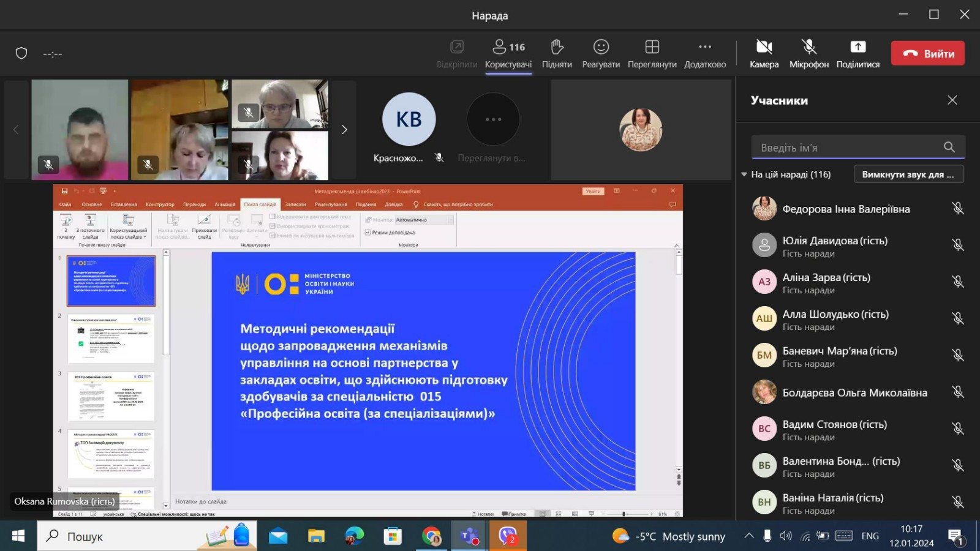Viewport: 980px width, 551px height.
Task: Open Microsoft Teams from the taskbar
Action: click(470, 536)
